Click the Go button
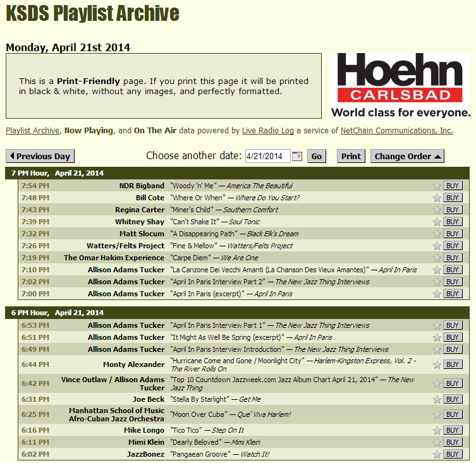Image resolution: width=476 pixels, height=463 pixels. [x=316, y=156]
